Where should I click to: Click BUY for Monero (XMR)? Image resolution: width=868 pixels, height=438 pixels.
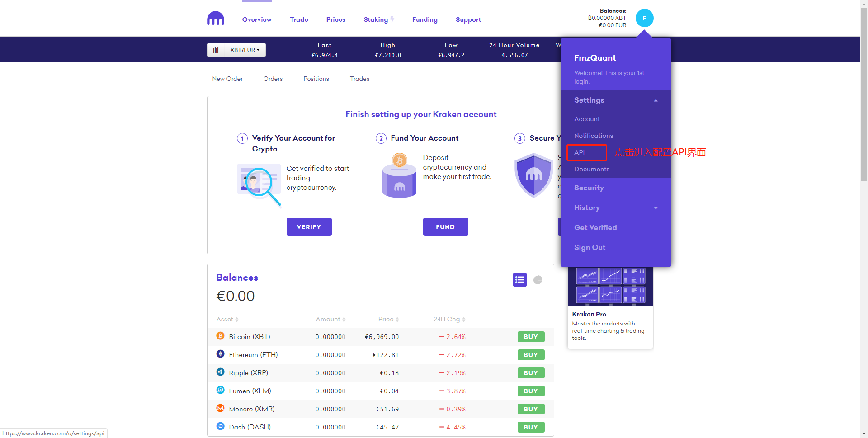click(x=531, y=409)
